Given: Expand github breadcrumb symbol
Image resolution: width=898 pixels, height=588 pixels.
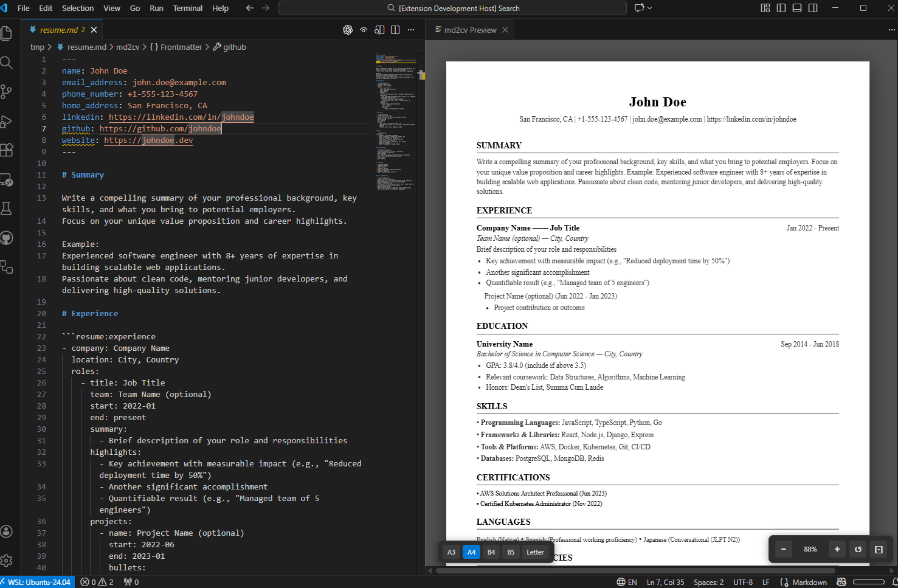Looking at the screenshot, I should 229,47.
